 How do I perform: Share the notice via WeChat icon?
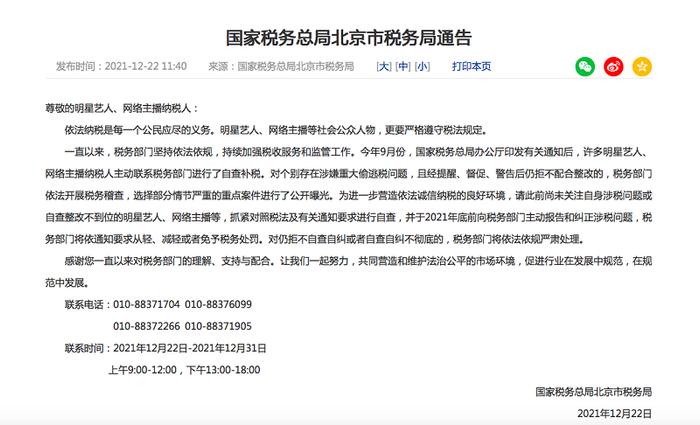point(585,67)
